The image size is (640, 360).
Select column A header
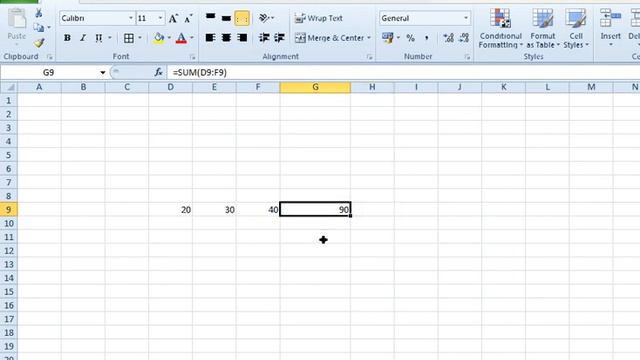pyautogui.click(x=39, y=87)
